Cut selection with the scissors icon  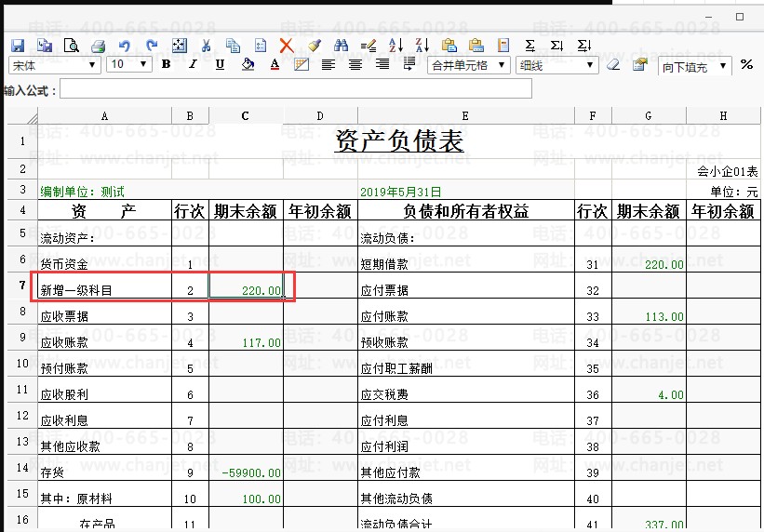tap(206, 46)
